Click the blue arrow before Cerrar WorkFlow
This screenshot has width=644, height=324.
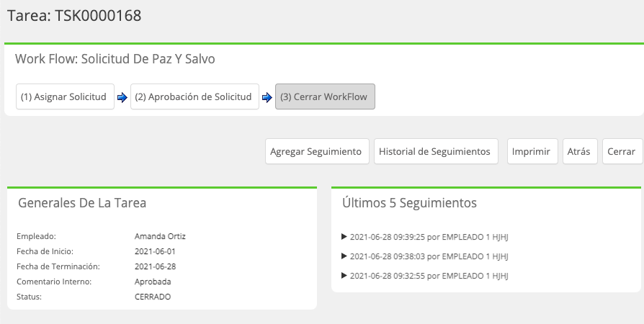(x=267, y=97)
